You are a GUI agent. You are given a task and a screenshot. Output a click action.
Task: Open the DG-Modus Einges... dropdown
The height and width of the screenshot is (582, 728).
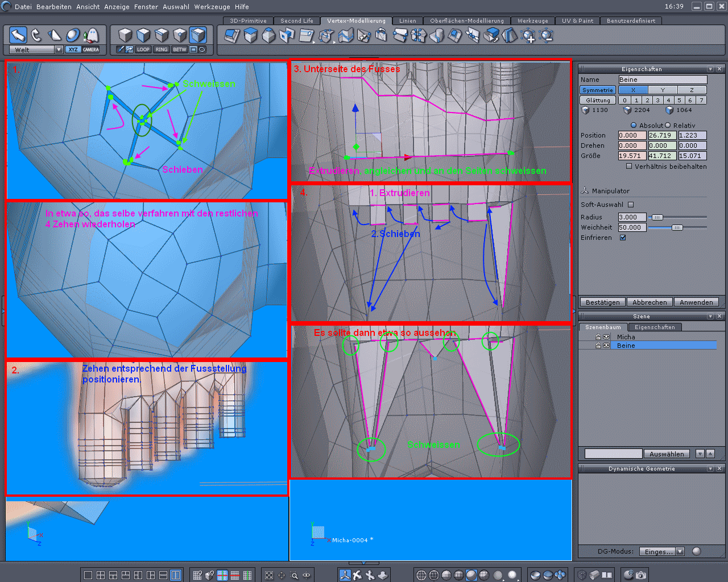tap(662, 551)
